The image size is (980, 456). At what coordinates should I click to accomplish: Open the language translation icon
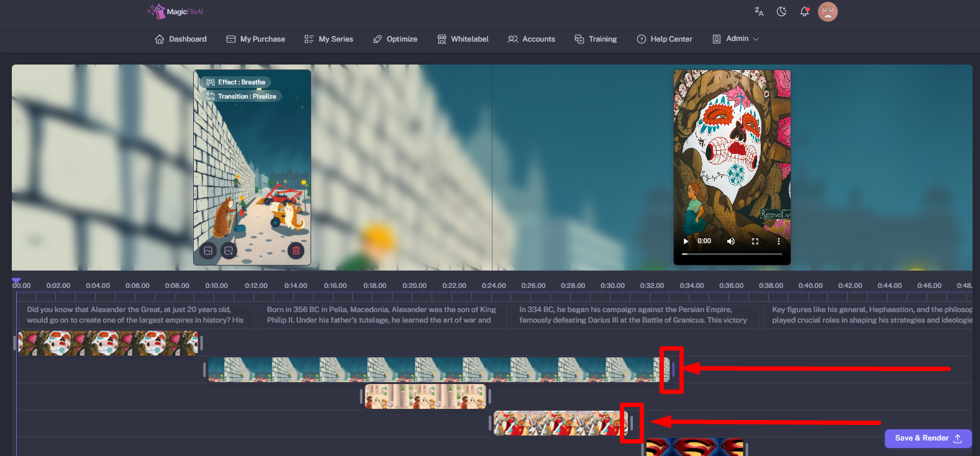click(x=759, y=11)
